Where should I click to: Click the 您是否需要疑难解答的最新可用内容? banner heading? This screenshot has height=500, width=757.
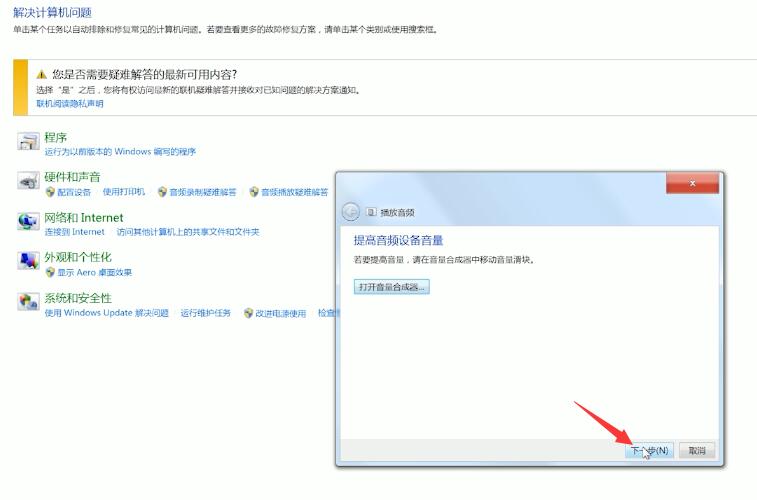pyautogui.click(x=145, y=74)
